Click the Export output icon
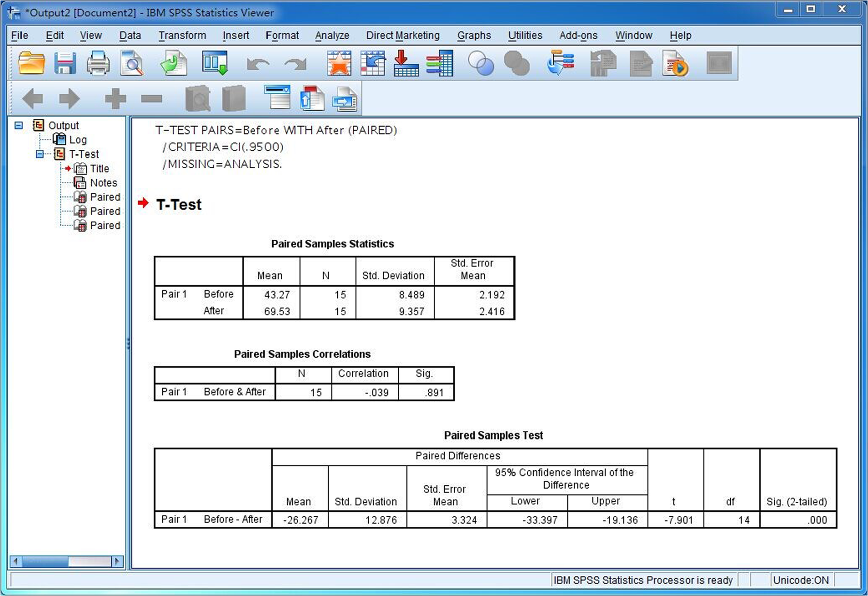The width and height of the screenshot is (868, 596). (174, 63)
